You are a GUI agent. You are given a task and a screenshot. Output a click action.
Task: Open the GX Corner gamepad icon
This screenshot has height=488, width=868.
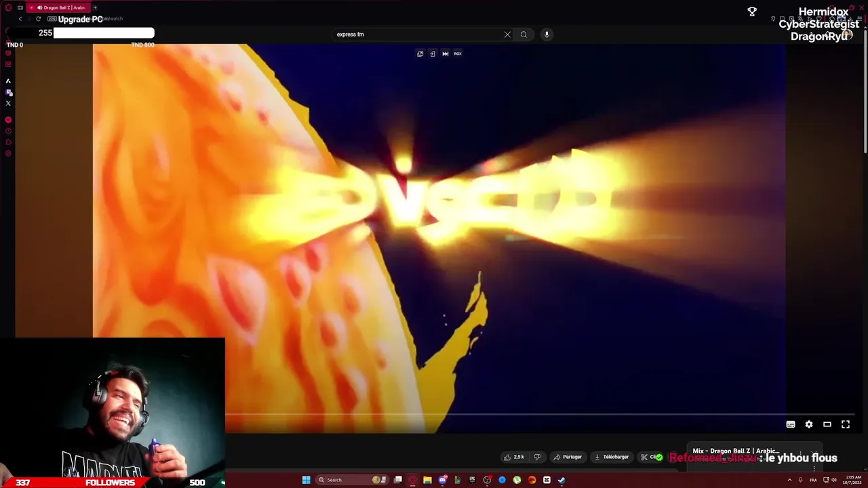pos(20,7)
